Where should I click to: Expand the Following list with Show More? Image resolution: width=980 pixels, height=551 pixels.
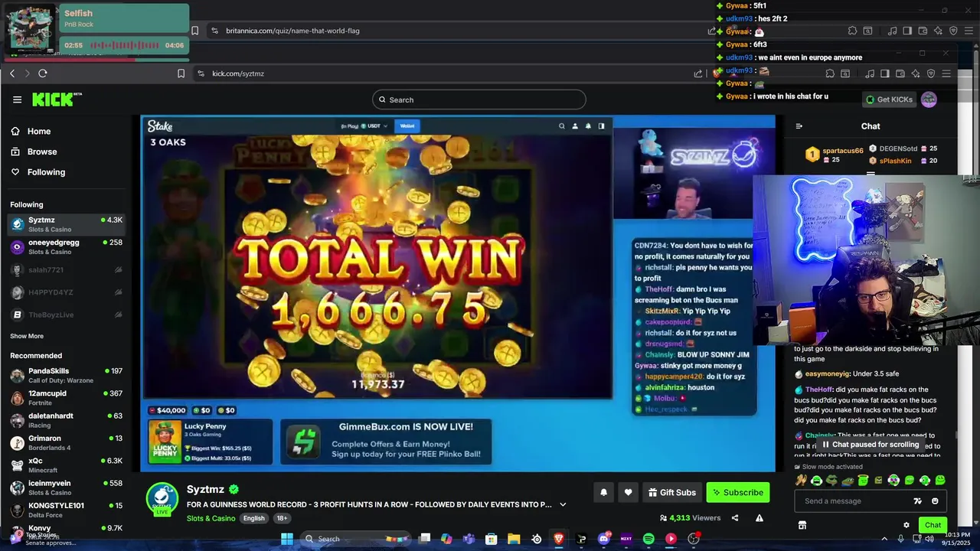click(x=27, y=336)
